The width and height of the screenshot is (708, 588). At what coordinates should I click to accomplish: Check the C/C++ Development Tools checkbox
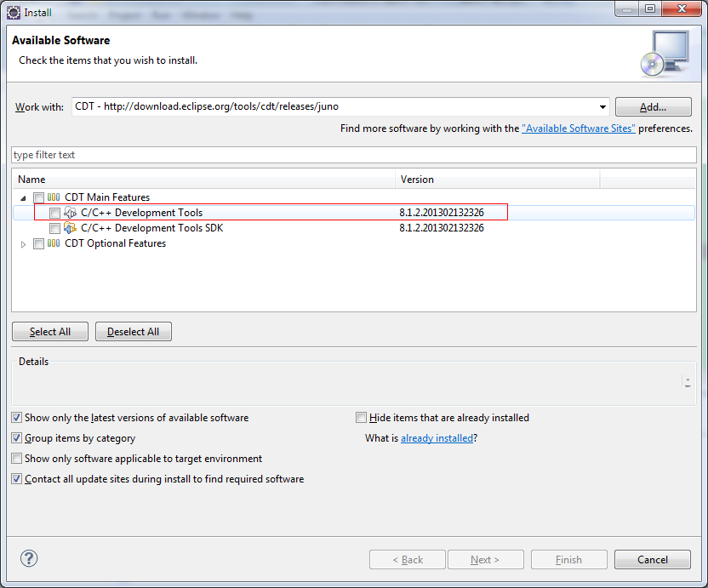point(54,213)
